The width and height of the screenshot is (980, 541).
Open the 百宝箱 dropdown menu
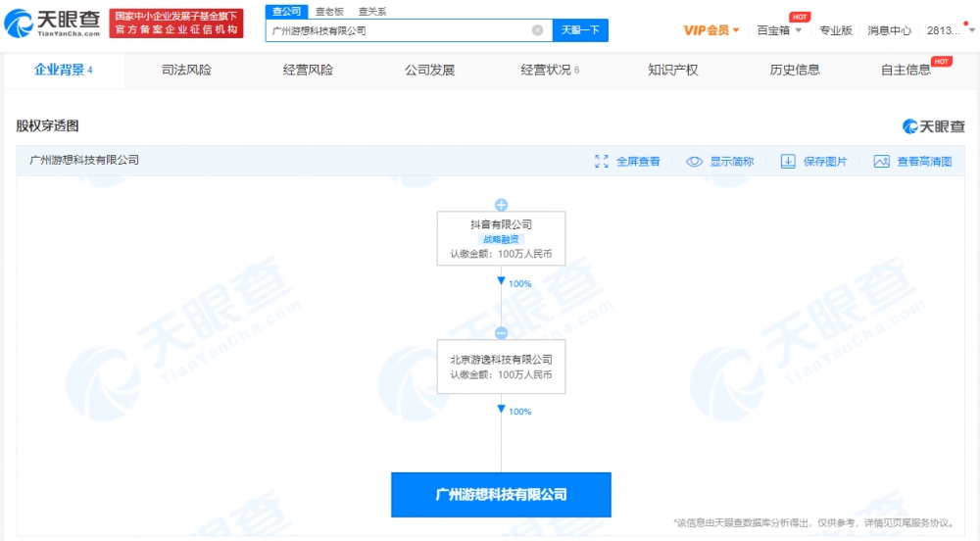click(x=779, y=30)
